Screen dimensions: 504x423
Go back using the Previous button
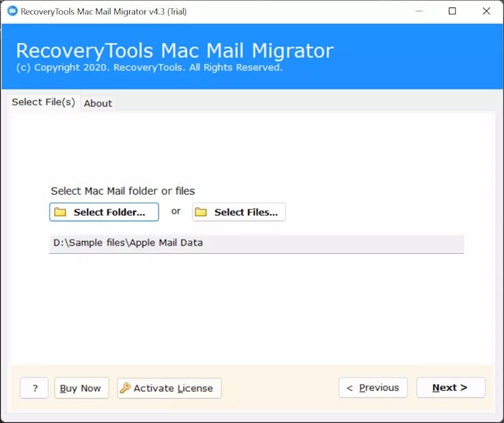pos(373,387)
